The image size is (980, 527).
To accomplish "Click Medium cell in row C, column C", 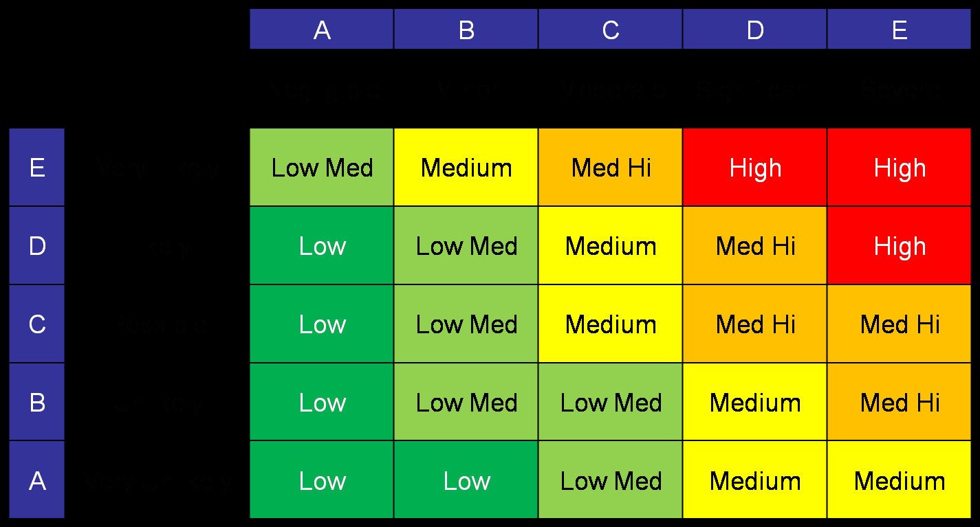I will click(x=610, y=324).
